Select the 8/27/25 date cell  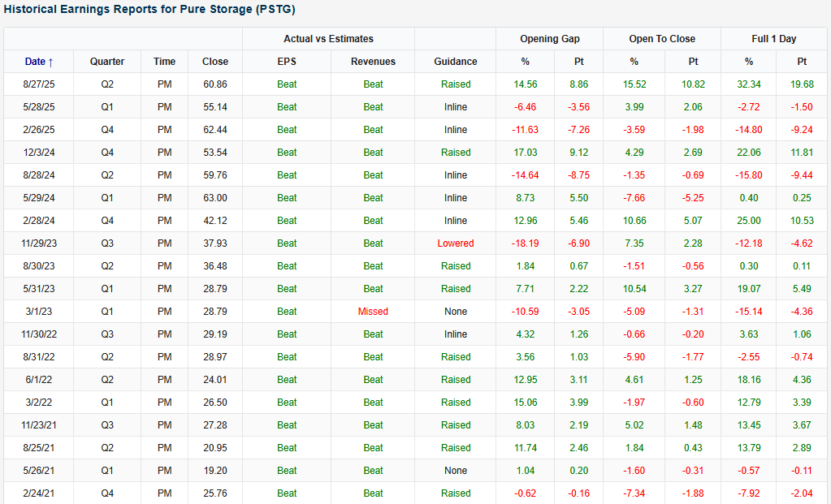(39, 84)
